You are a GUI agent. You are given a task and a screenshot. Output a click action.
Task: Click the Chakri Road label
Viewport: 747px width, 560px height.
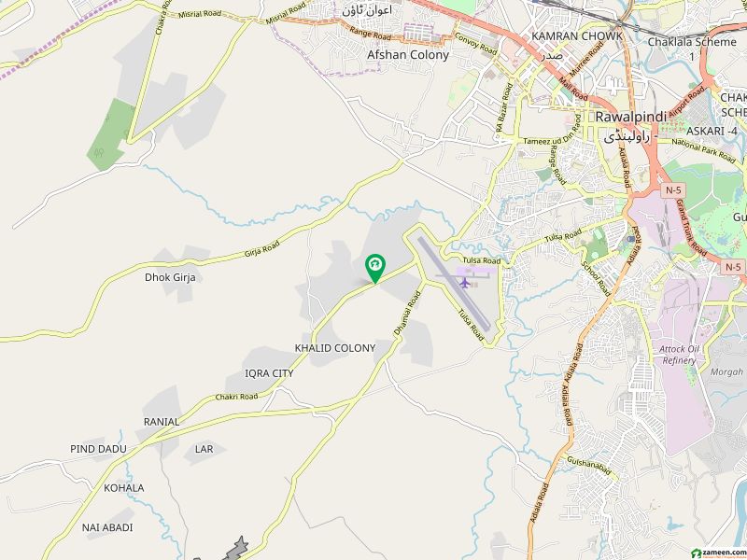236,397
